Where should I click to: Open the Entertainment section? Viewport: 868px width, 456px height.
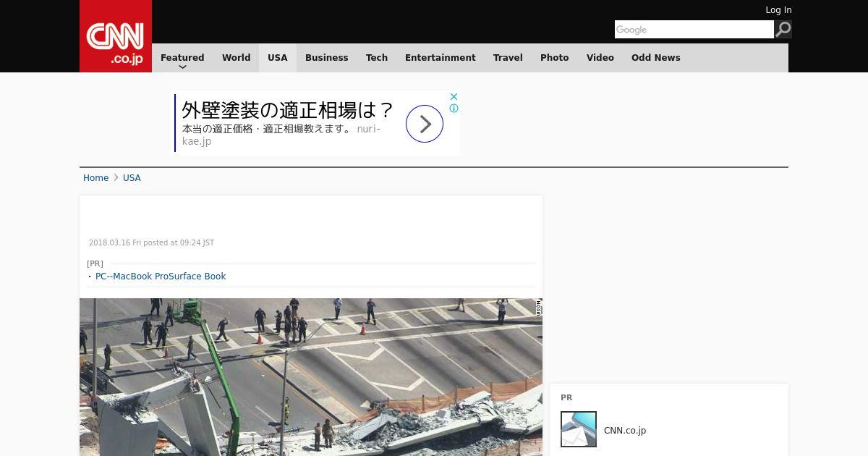coord(441,58)
